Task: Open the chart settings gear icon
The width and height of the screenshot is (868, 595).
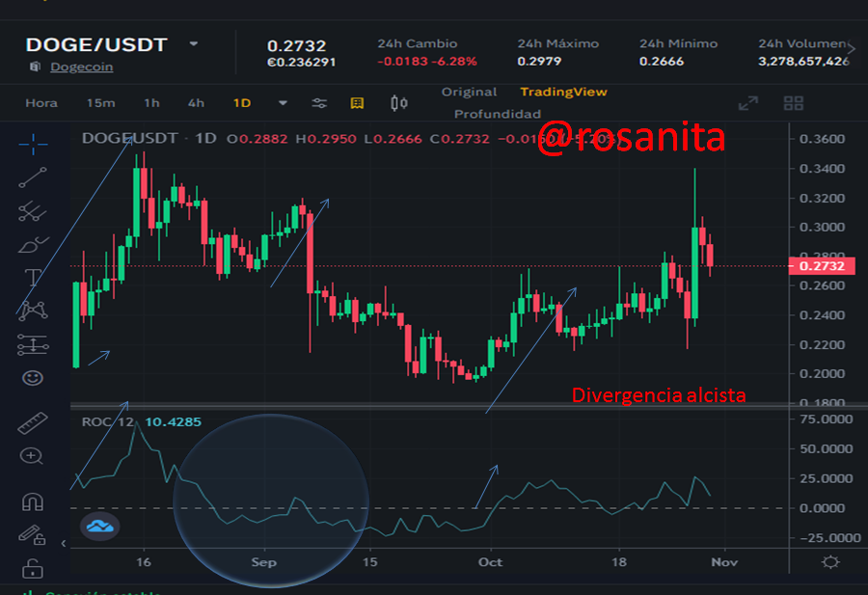Action: click(830, 562)
